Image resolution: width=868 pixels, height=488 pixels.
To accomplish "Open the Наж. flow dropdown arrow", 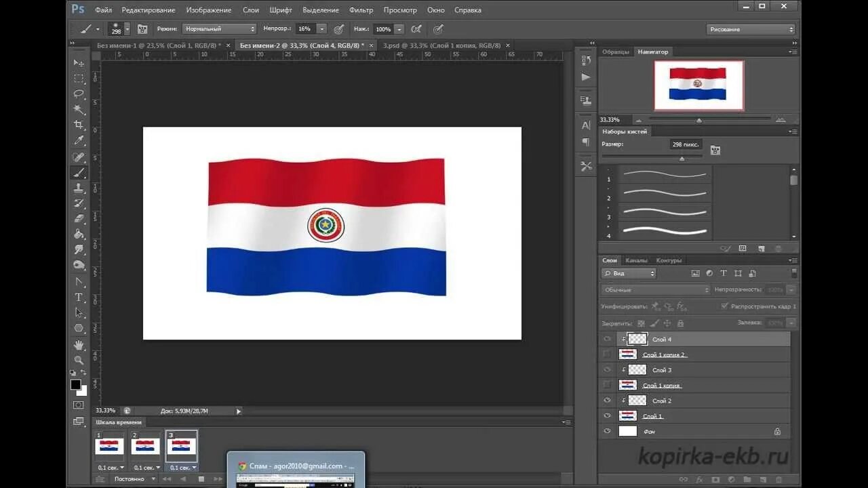I will click(399, 29).
